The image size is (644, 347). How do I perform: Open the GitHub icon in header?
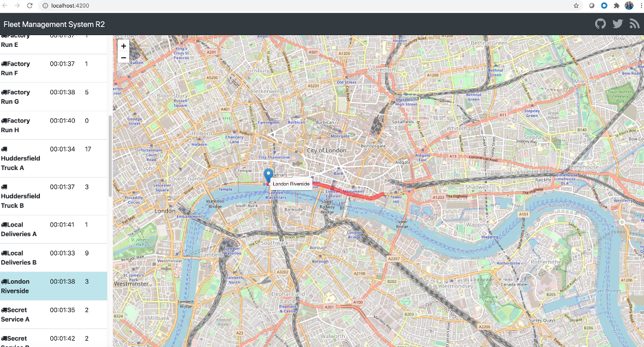tap(600, 24)
